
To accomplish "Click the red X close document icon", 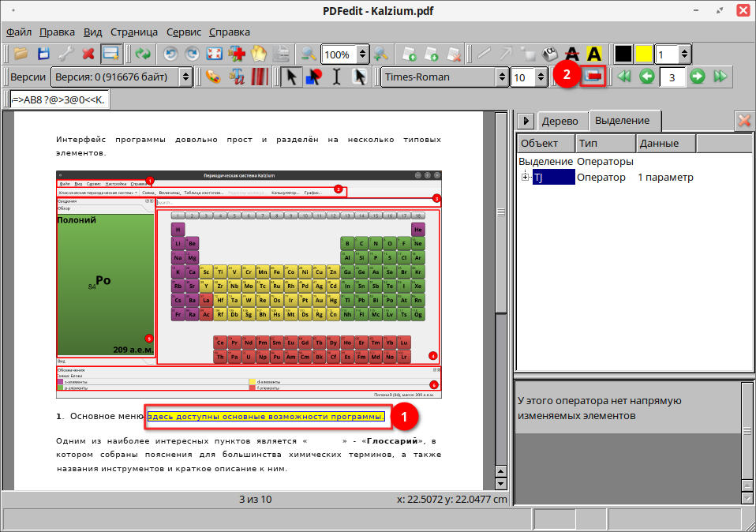I will (x=88, y=54).
